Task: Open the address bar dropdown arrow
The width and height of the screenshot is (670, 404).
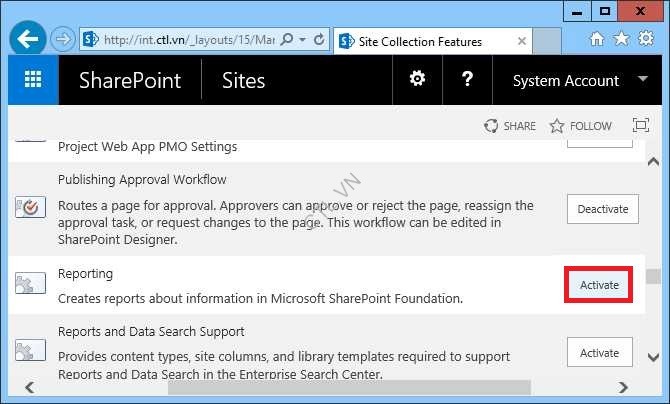Action: tap(303, 40)
